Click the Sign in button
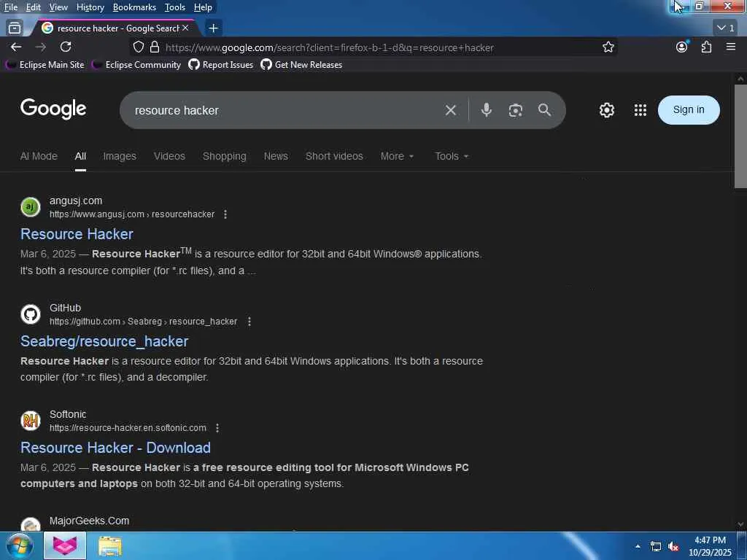747x560 pixels. coord(689,110)
